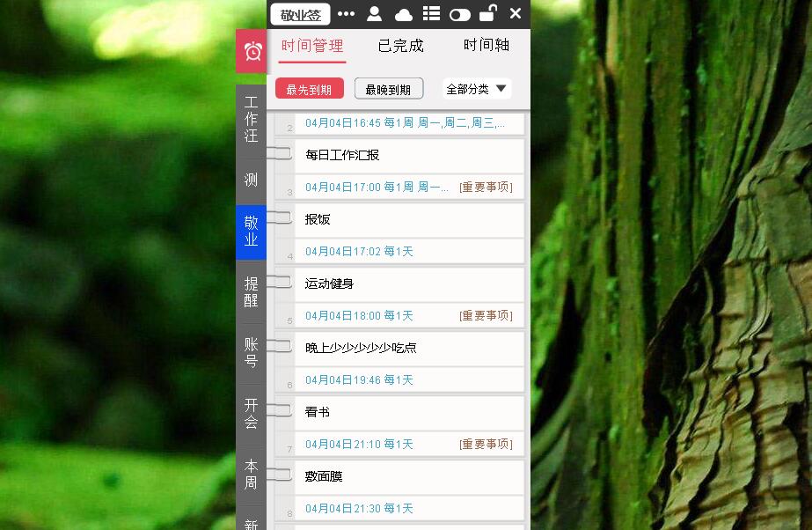Switch to the 时间管理 tab
Viewport: 812px width, 530px height.
[312, 46]
